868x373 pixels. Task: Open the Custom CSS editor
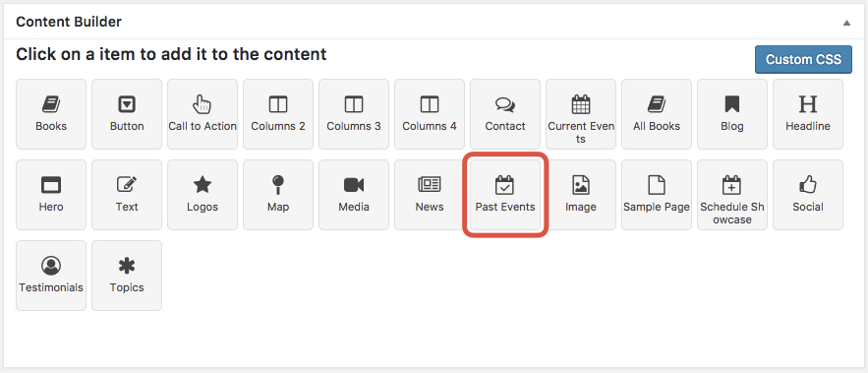(x=803, y=59)
